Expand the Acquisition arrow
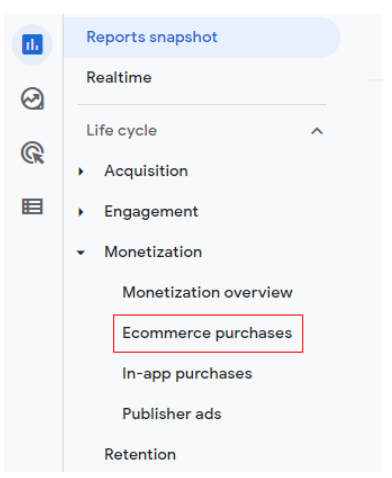 (x=81, y=172)
